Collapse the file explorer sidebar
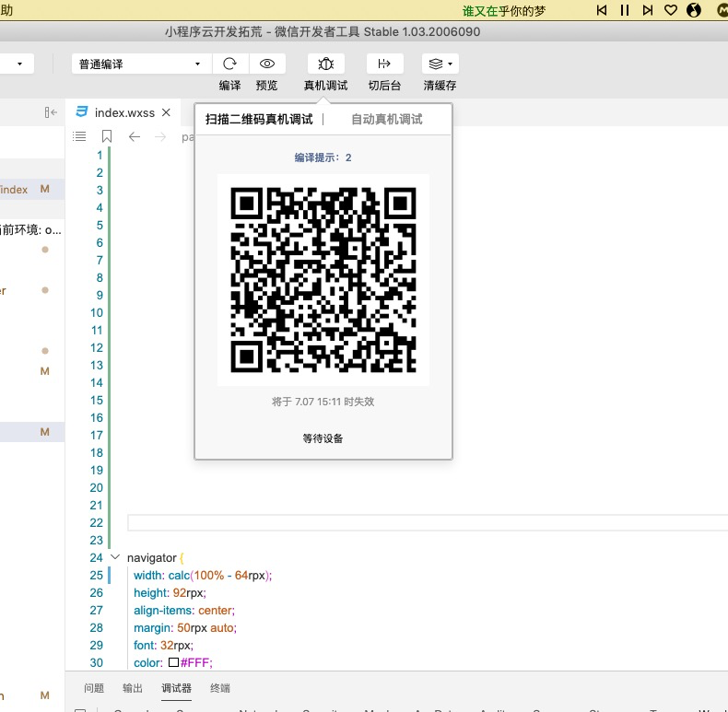728x712 pixels. [51, 112]
